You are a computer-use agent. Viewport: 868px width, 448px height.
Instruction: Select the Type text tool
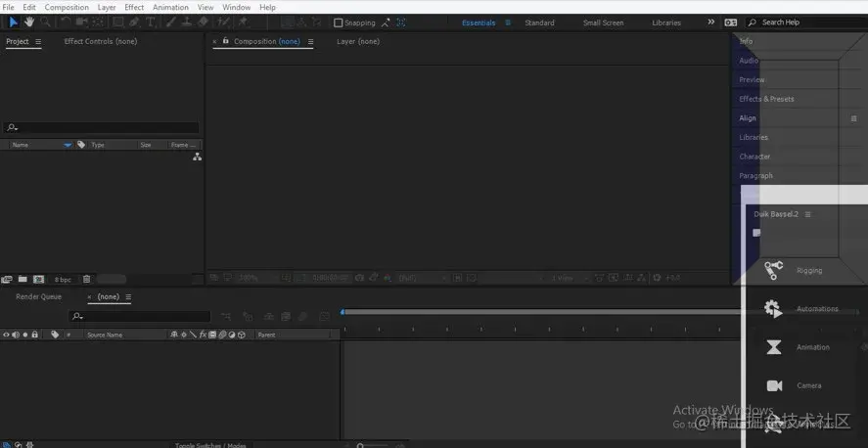(150, 22)
